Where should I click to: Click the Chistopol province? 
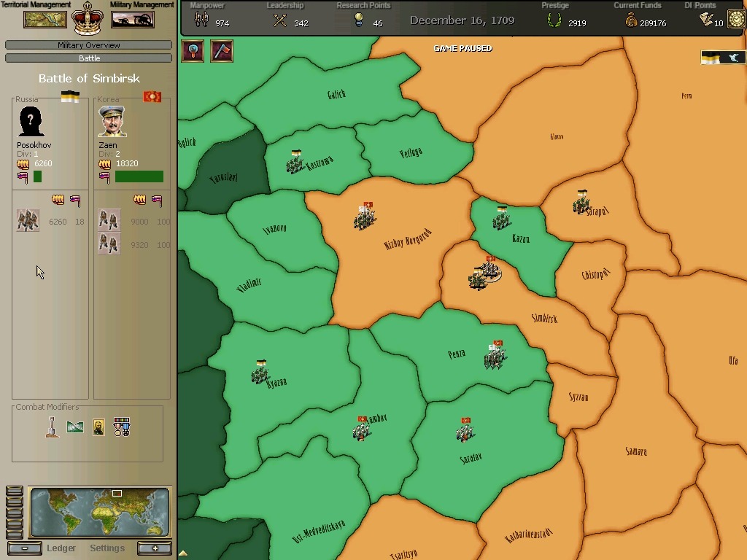595,274
